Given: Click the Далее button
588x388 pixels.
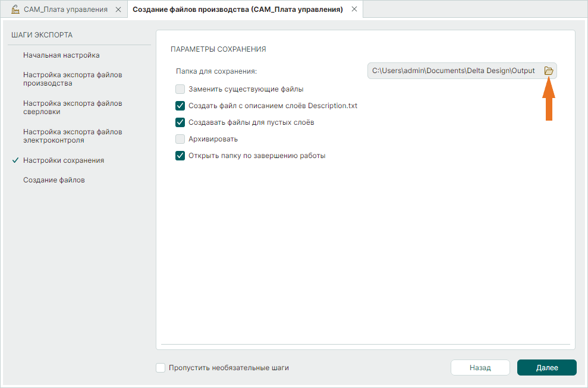Looking at the screenshot, I should (546, 368).
